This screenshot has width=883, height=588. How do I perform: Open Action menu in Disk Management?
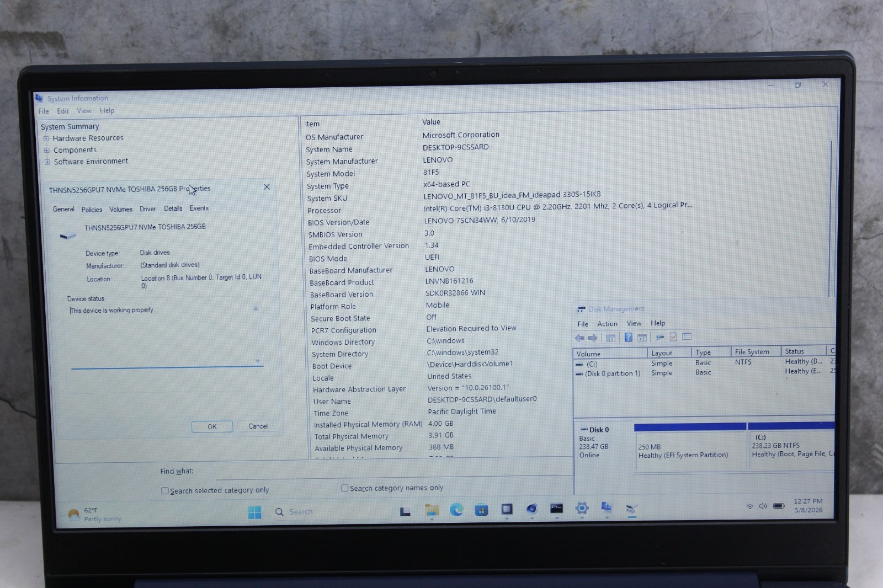coord(607,324)
